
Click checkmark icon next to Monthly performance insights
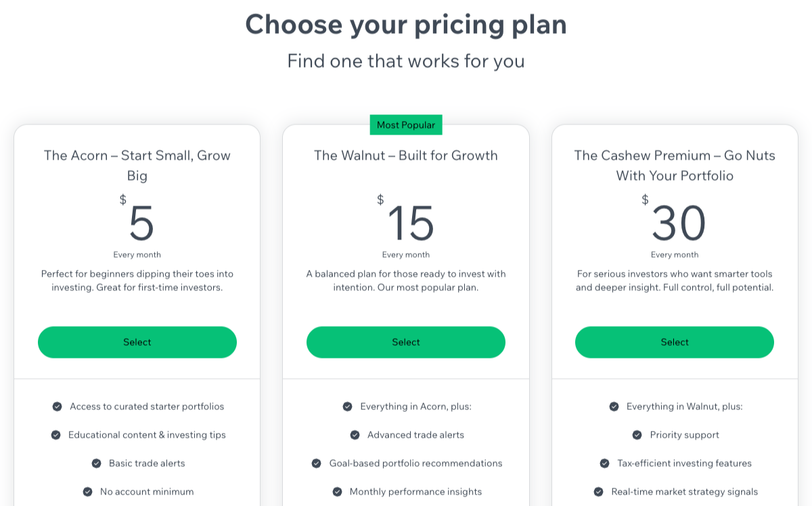(338, 492)
